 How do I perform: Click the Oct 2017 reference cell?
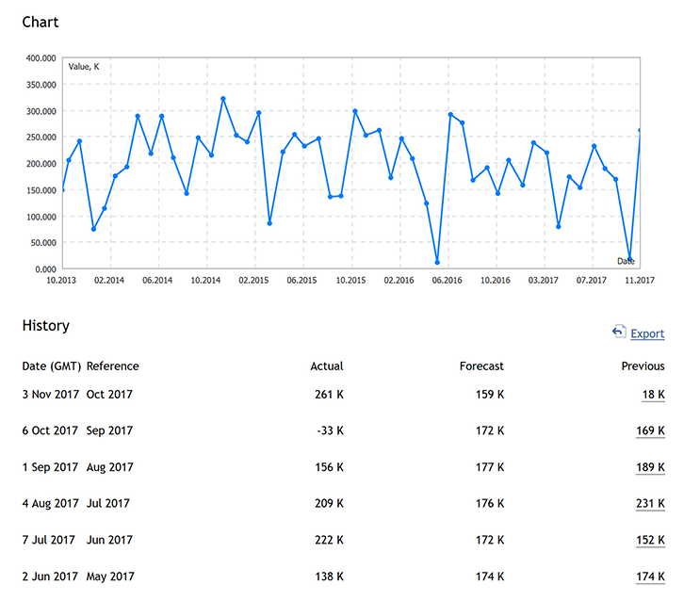click(109, 395)
